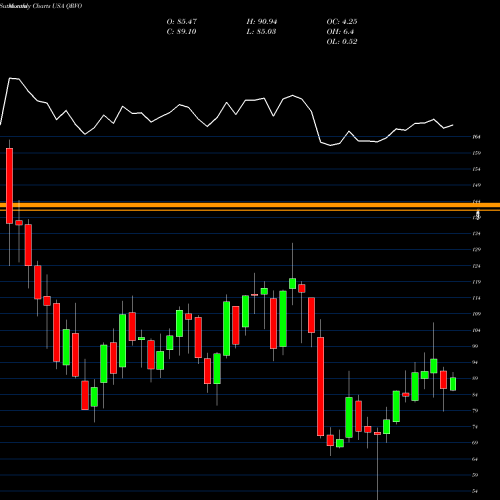Click the 154 price axis label
The height and width of the screenshot is (500, 500).
pos(477,169)
